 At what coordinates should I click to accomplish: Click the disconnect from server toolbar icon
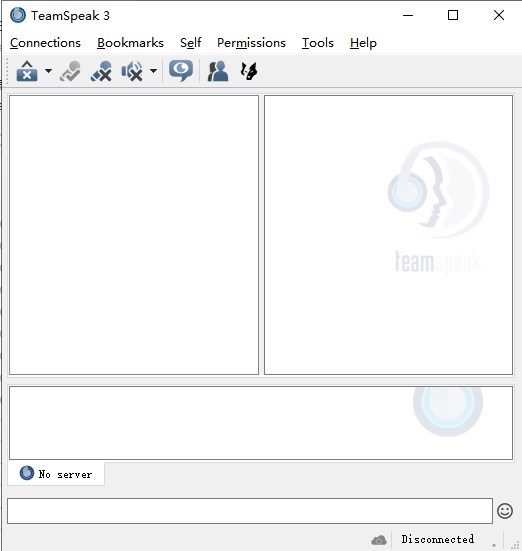[27, 71]
